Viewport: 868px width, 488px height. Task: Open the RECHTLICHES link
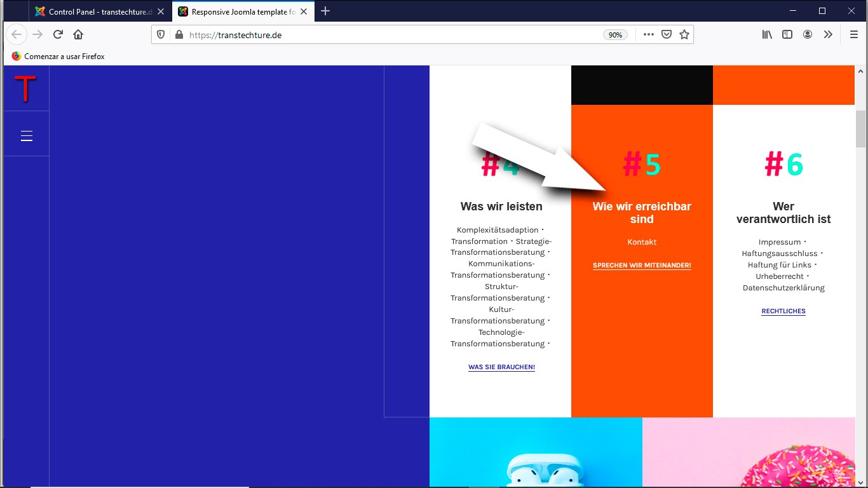click(783, 311)
